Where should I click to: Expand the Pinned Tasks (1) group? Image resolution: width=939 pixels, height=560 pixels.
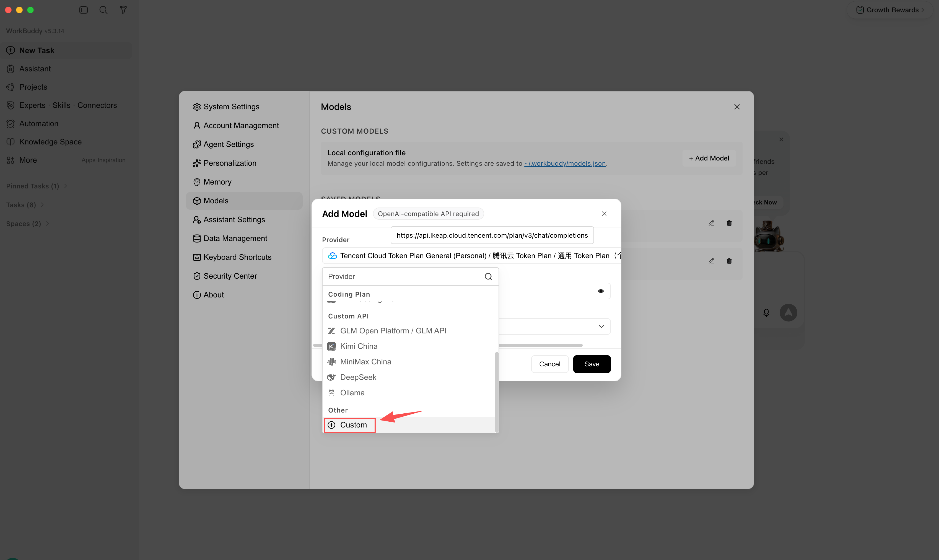37,186
